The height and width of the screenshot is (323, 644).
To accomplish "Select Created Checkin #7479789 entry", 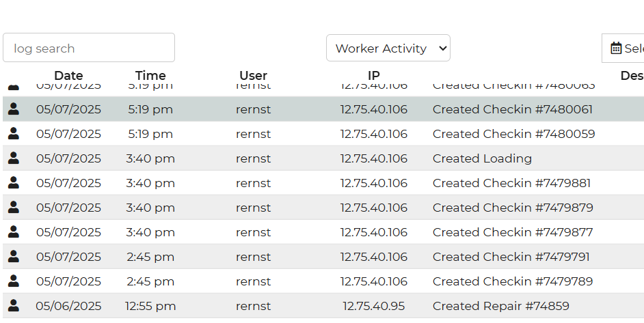I will (512, 281).
